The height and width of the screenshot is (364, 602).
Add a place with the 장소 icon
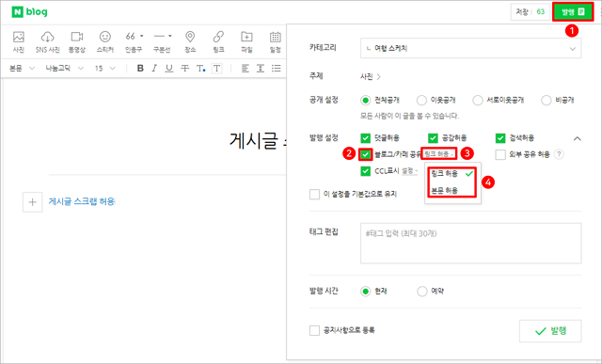click(190, 41)
